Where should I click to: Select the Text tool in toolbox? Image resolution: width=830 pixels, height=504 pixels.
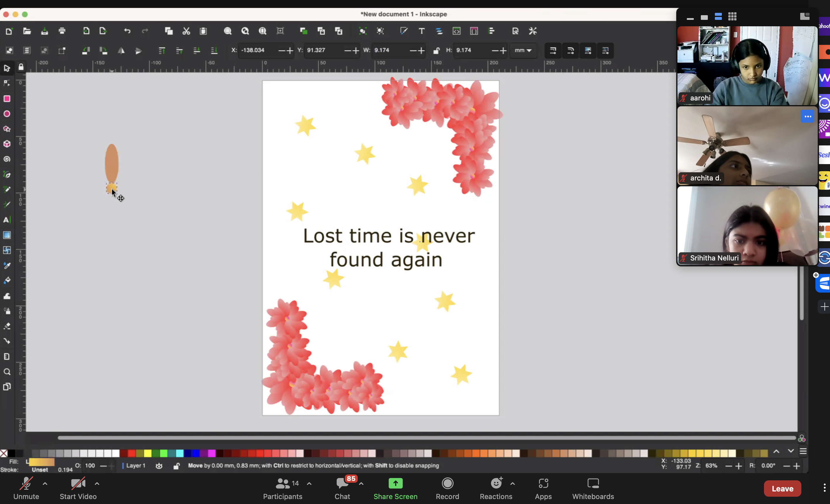point(6,220)
